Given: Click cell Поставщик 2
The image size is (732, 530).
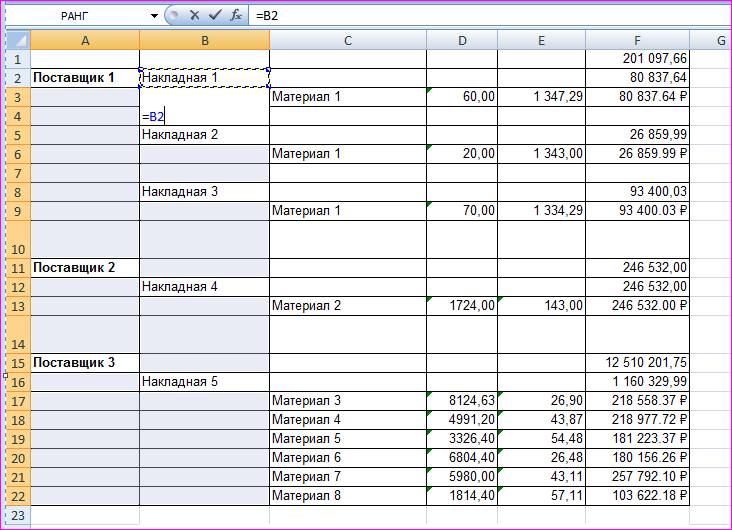Looking at the screenshot, I should pyautogui.click(x=85, y=268).
